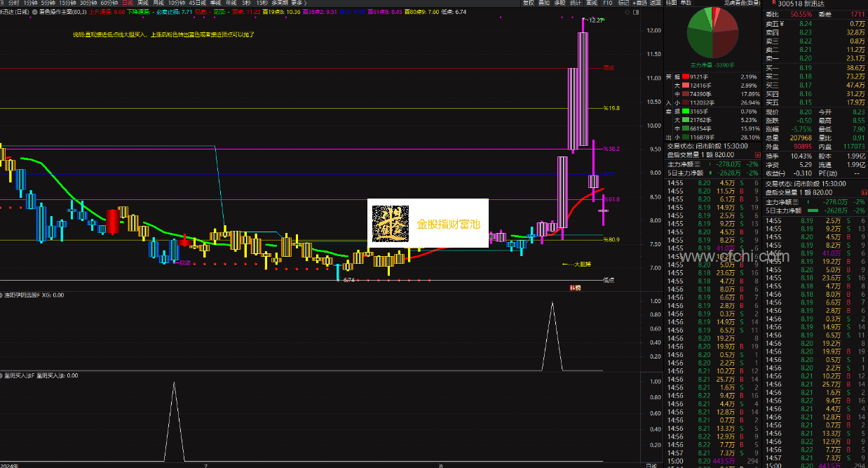Click the red 超 buy swatch 9121手
Viewport: 868px width, 468px height.
click(686, 76)
